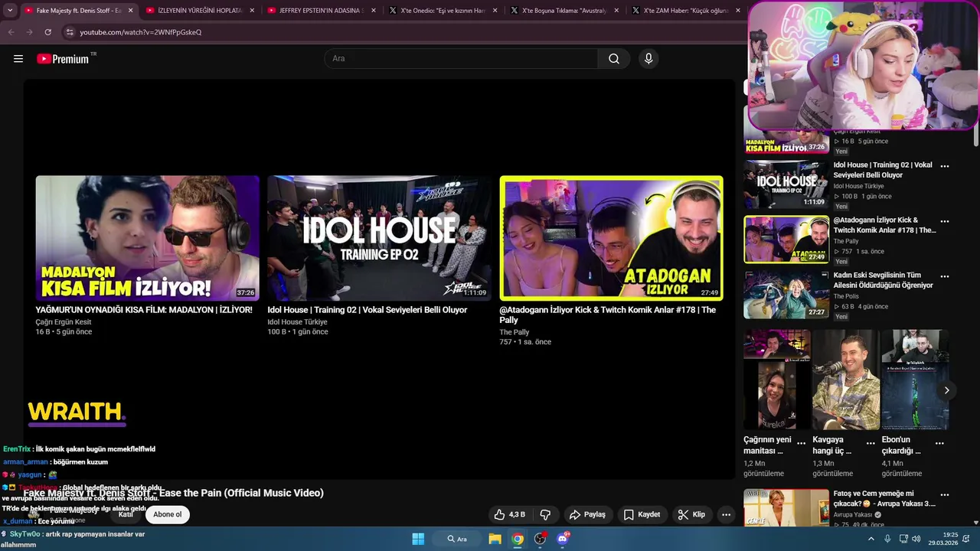Screen dimensions: 980x551
Task: Focus the Ara search field
Action: point(461,59)
